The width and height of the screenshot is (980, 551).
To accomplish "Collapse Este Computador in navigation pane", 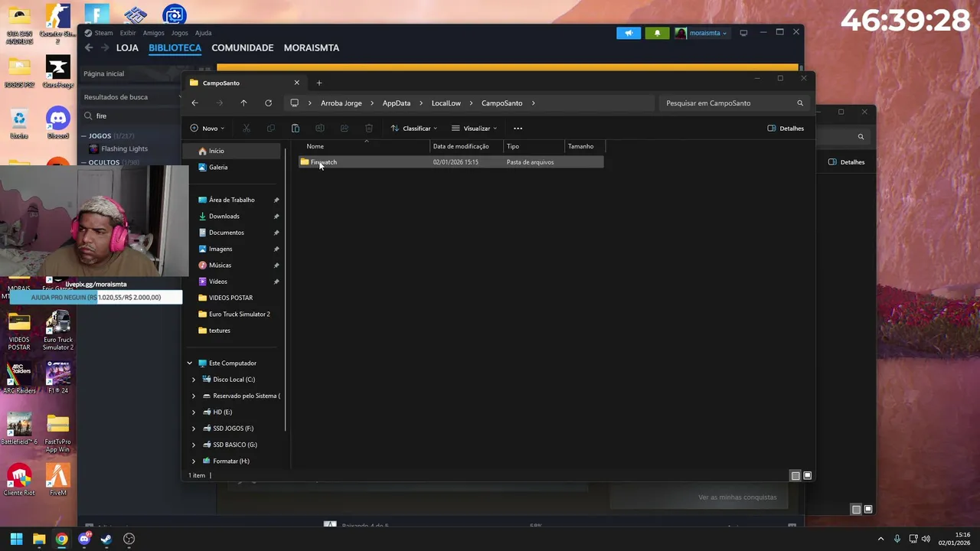I will [x=190, y=364].
